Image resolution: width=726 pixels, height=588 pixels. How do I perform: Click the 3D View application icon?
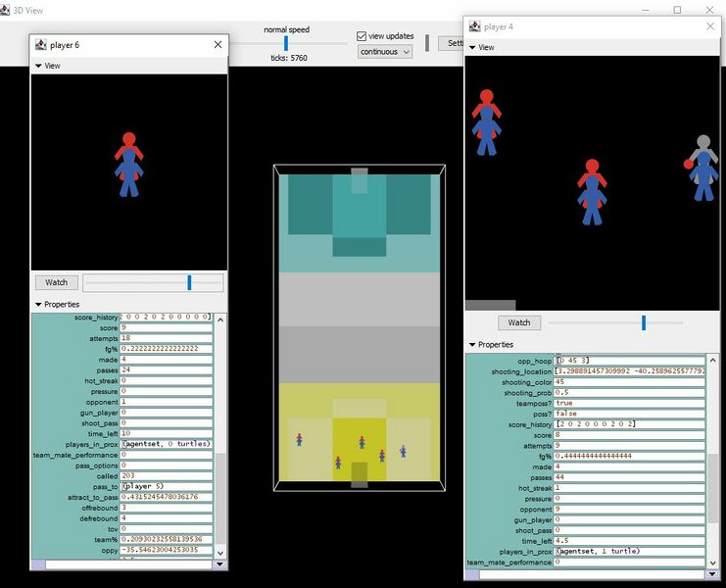(x=6, y=9)
